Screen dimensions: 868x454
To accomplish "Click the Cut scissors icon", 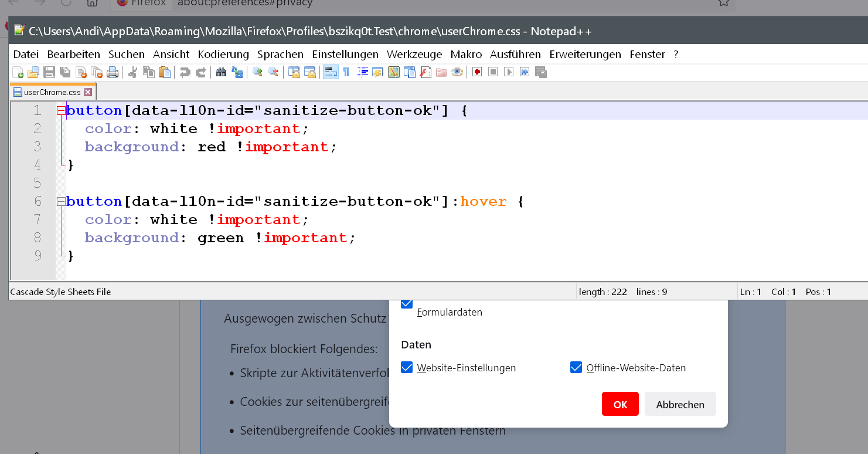I will (x=133, y=72).
